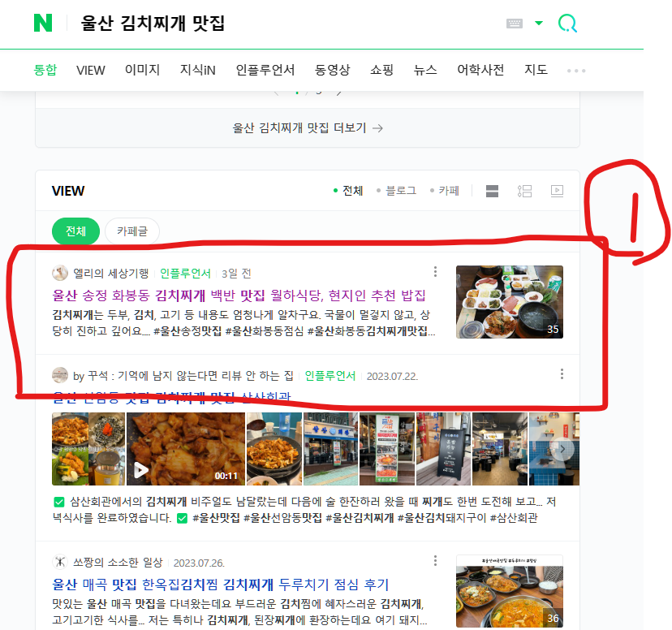Select the 블로그 filter option
The image size is (672, 630).
pos(396,191)
